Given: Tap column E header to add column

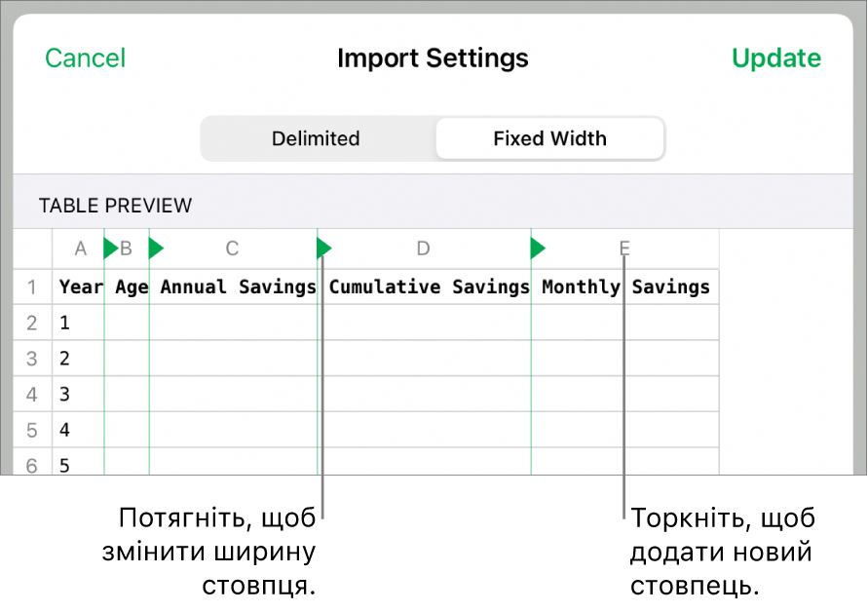Looking at the screenshot, I should tap(624, 249).
